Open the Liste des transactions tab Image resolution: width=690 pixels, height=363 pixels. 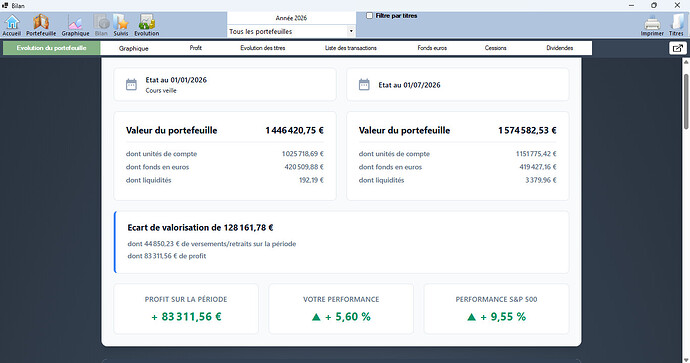pos(351,48)
